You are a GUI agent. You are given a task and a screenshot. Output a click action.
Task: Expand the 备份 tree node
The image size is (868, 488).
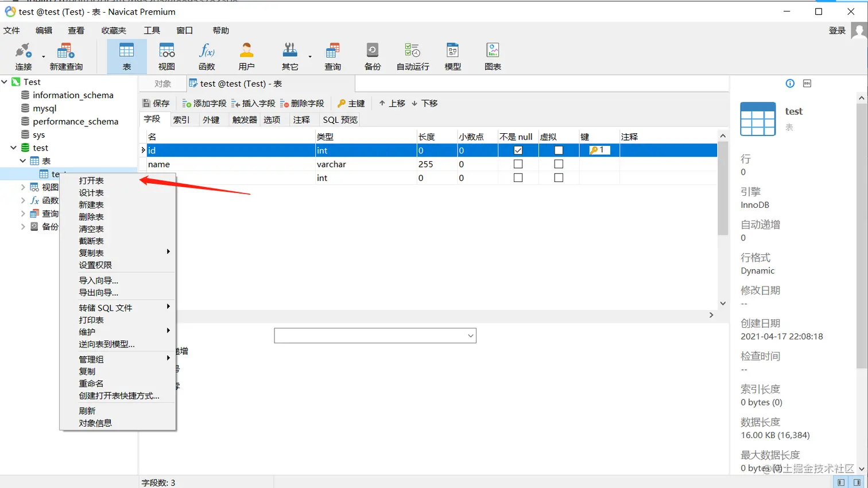23,227
